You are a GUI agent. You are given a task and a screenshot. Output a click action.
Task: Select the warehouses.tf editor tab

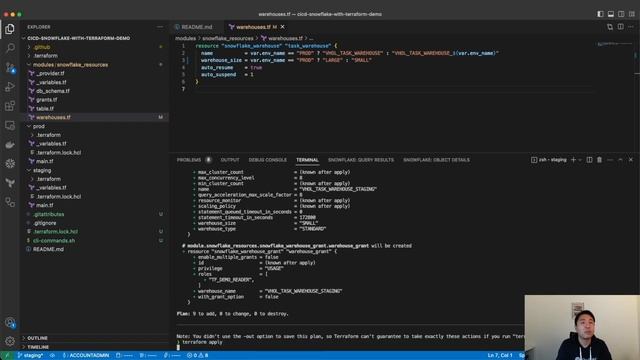click(x=253, y=27)
